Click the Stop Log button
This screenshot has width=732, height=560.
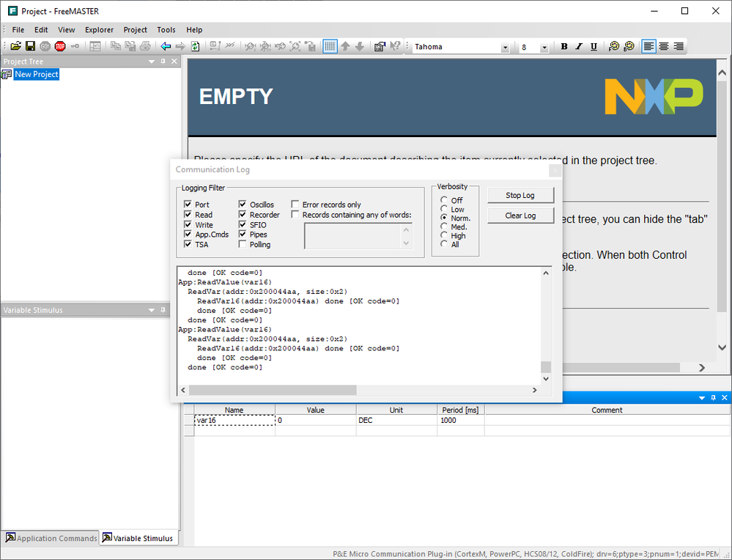520,195
